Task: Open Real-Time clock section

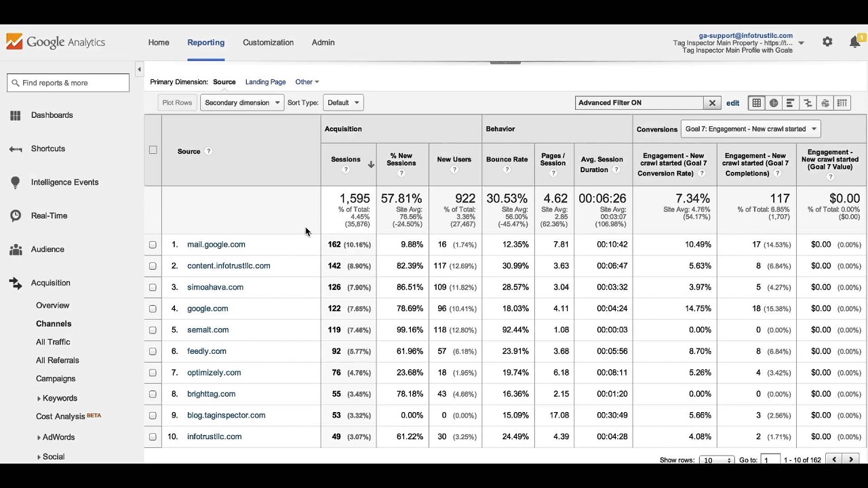Action: pos(49,216)
